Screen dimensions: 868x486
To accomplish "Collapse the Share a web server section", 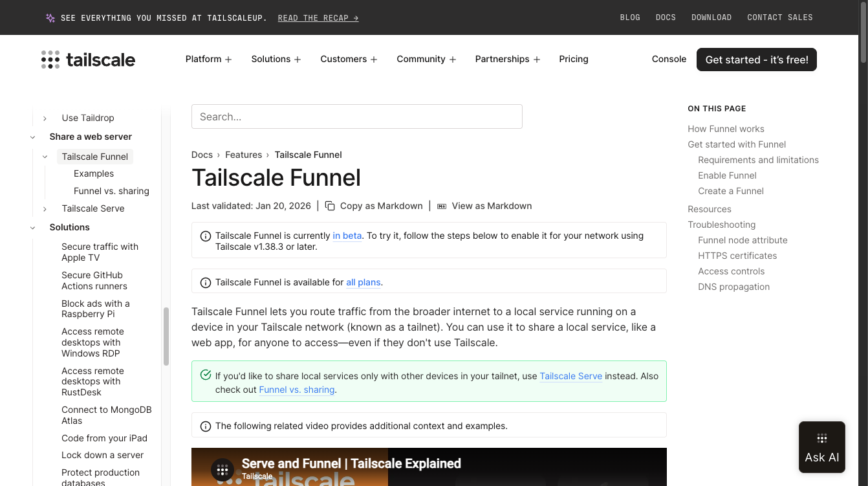I will point(32,137).
